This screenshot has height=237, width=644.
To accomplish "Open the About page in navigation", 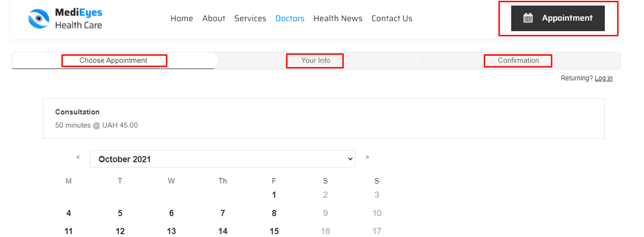I will click(214, 18).
